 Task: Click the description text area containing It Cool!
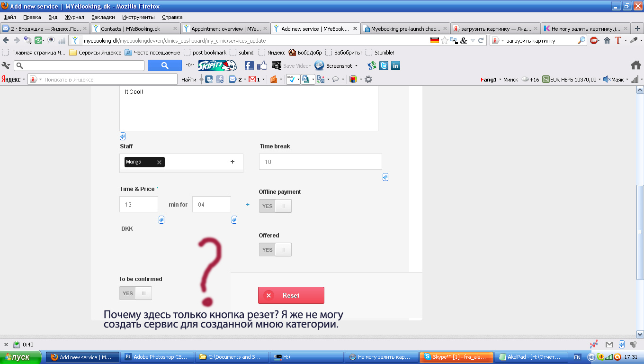tap(249, 109)
